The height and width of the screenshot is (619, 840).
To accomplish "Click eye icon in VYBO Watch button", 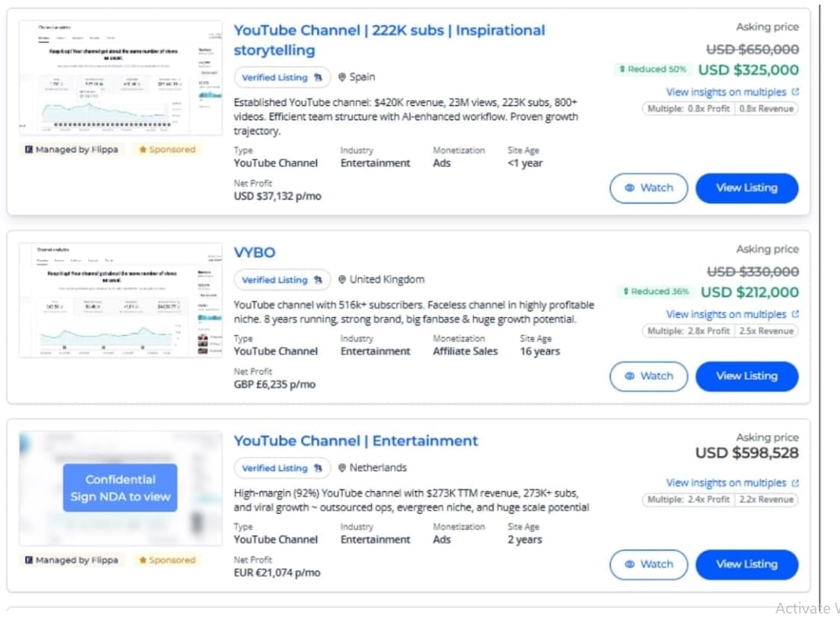I will click(x=630, y=377).
